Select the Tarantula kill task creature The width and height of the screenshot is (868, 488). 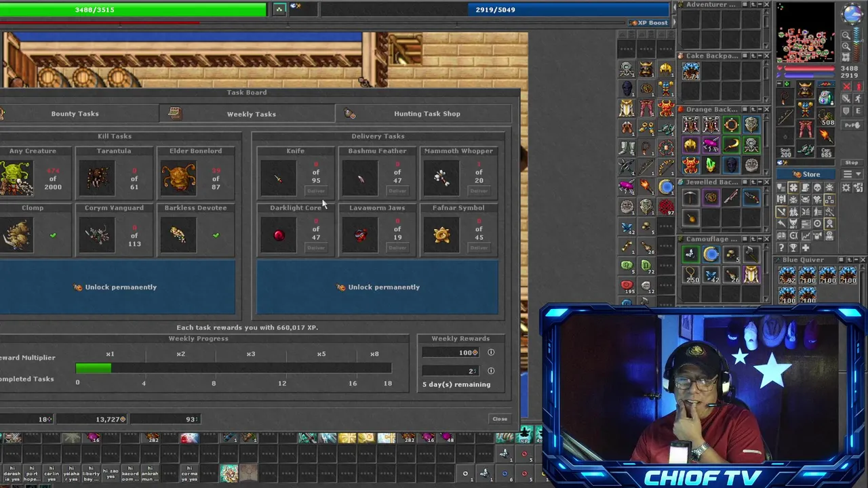pyautogui.click(x=97, y=178)
